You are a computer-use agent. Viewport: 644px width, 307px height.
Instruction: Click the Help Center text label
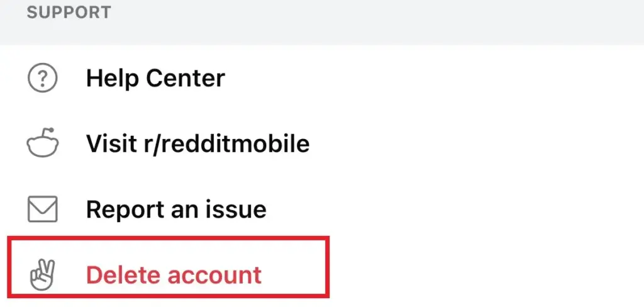click(x=155, y=79)
